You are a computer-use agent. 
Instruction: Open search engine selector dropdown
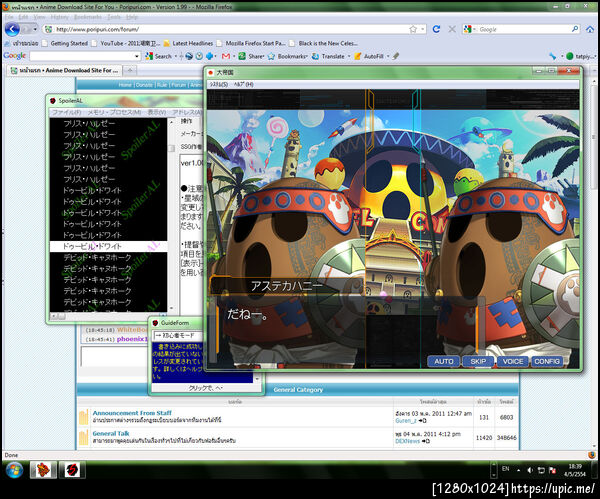point(470,29)
